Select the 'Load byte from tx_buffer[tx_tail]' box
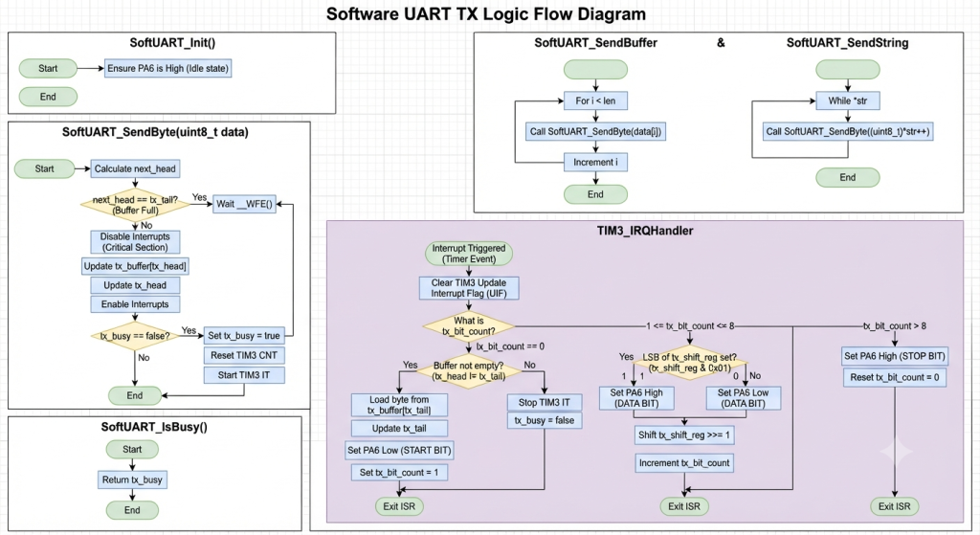 (x=399, y=405)
